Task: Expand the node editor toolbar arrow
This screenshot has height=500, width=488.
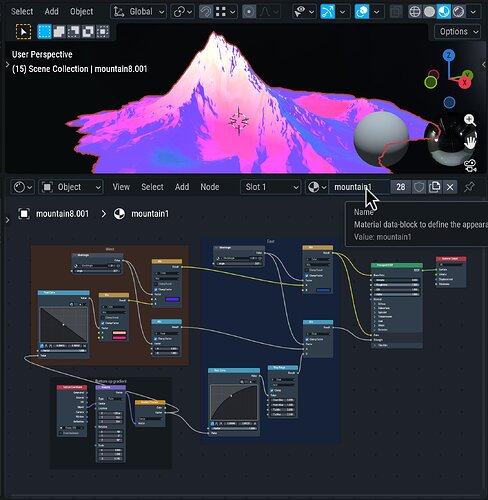Action: click(7, 220)
